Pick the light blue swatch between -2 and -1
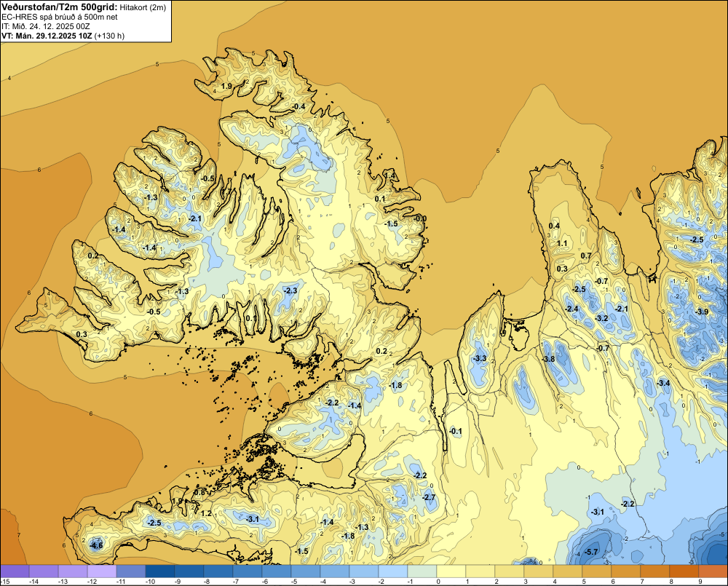 click(393, 571)
